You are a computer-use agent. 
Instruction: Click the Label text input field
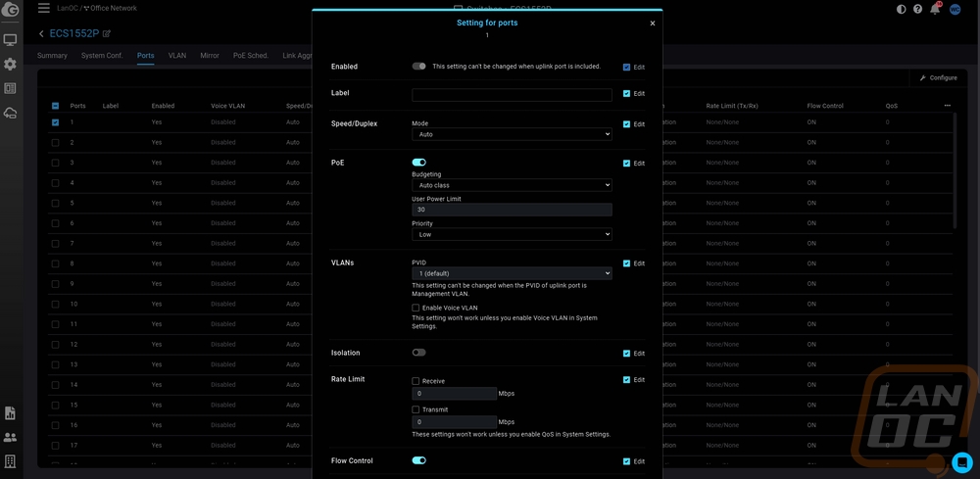tap(512, 95)
